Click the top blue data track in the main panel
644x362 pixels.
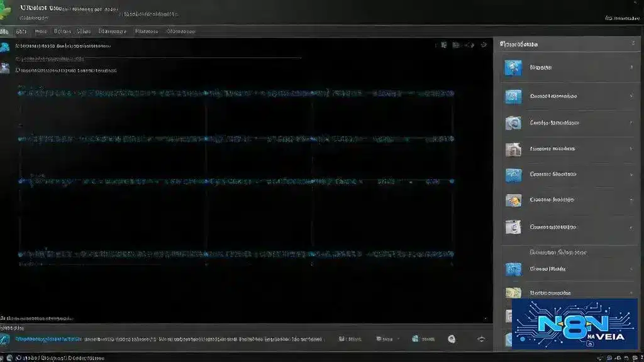pyautogui.click(x=236, y=93)
